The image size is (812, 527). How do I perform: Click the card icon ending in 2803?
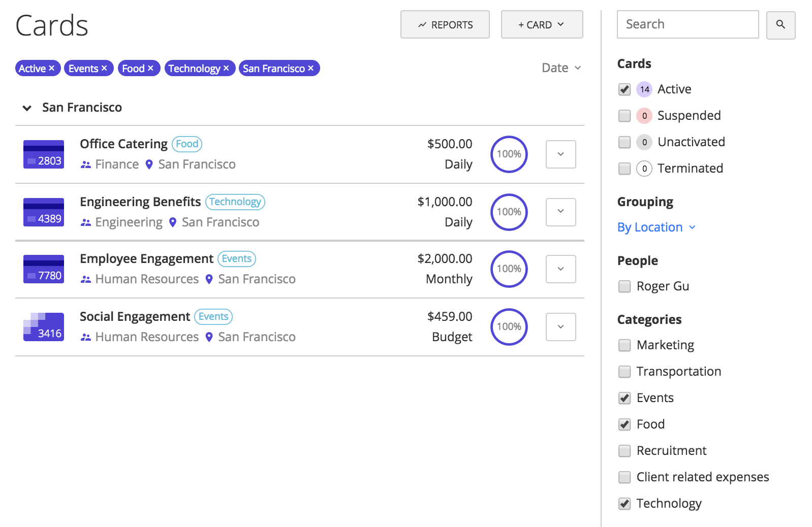coord(44,154)
